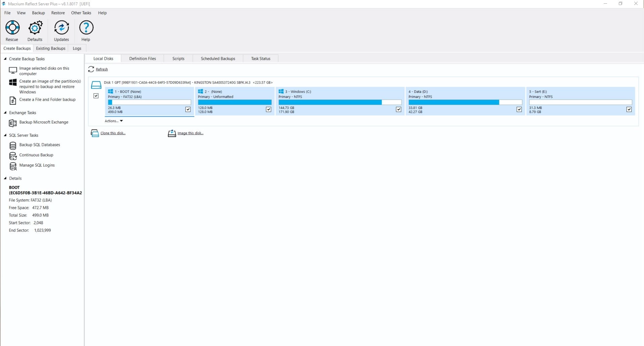644x346 pixels.
Task: Uncheck the Sert (E:) partition checkbox
Action: (x=629, y=109)
